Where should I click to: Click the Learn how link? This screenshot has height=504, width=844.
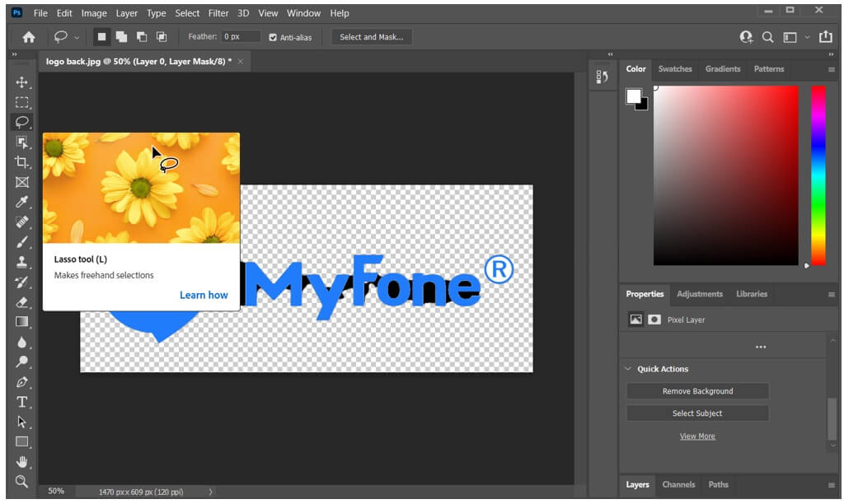click(204, 295)
